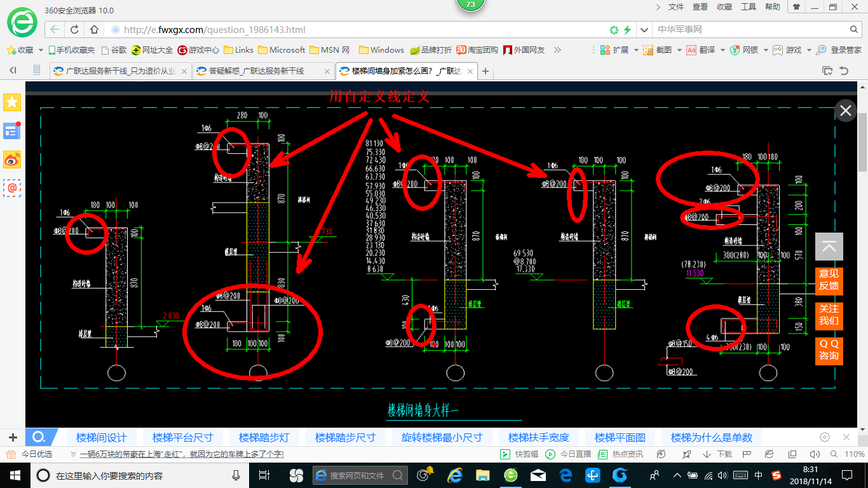868x488 pixels.
Task: Open the 翻译 translate tool
Action: click(x=701, y=50)
